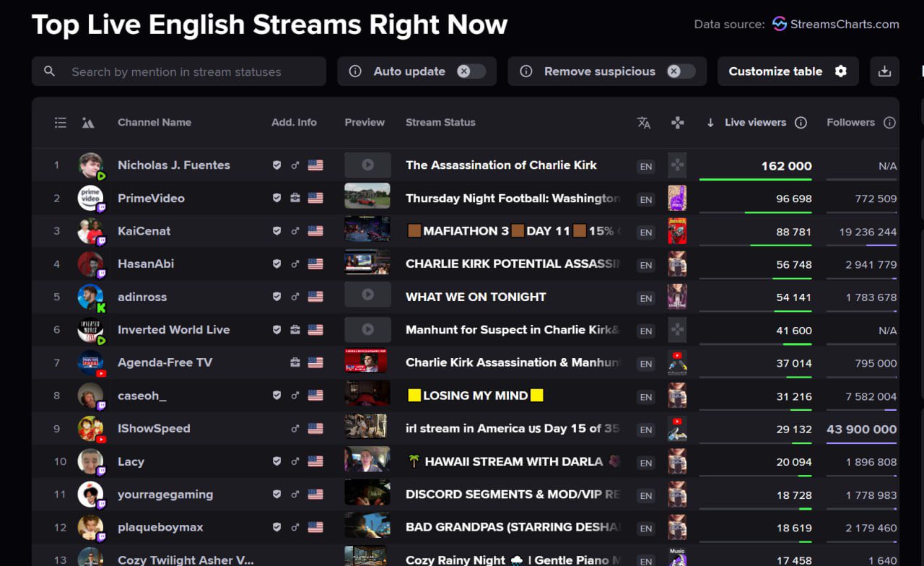Select the adinross channel name
Viewport: 924px width, 566px height.
click(141, 297)
